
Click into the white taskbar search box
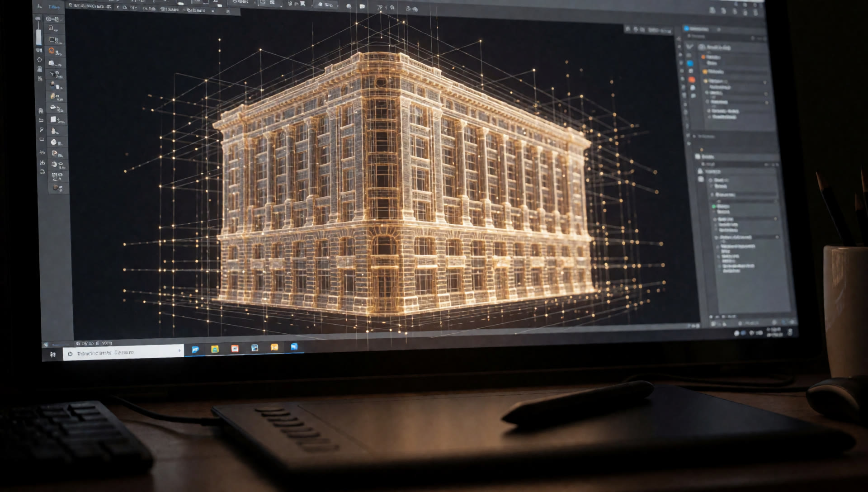tap(123, 353)
